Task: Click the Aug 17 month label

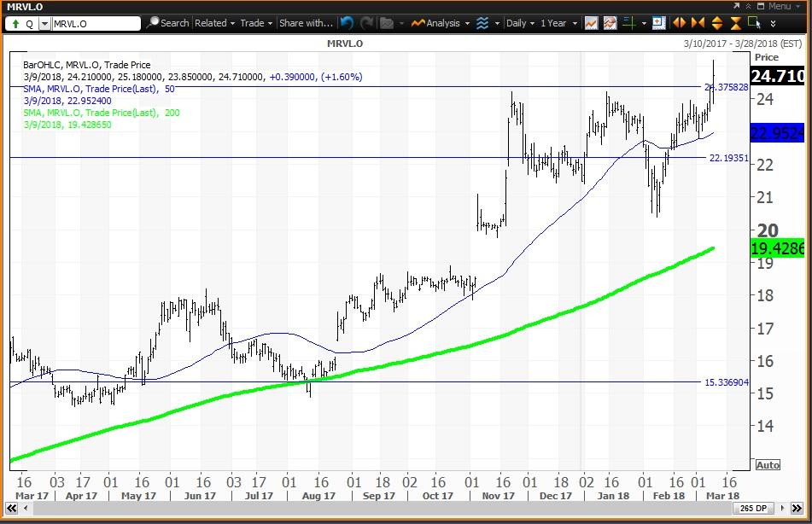Action: (318, 496)
